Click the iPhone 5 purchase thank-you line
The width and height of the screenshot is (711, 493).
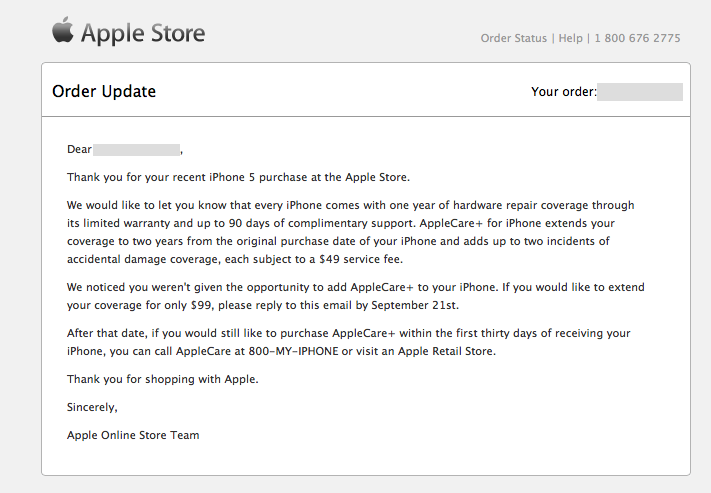point(238,177)
